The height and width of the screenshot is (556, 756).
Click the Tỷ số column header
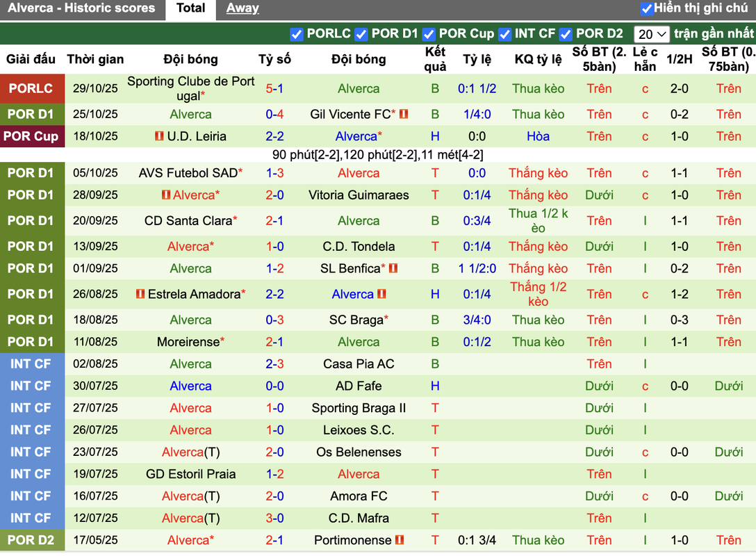(275, 59)
